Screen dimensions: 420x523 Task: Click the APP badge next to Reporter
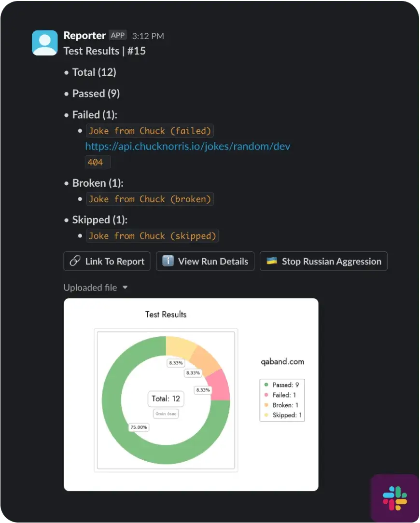point(118,35)
